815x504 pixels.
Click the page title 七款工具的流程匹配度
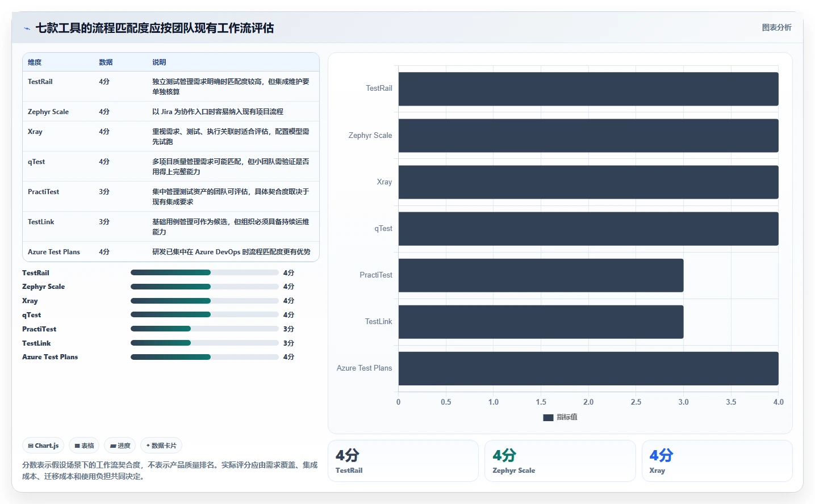[x=154, y=28]
